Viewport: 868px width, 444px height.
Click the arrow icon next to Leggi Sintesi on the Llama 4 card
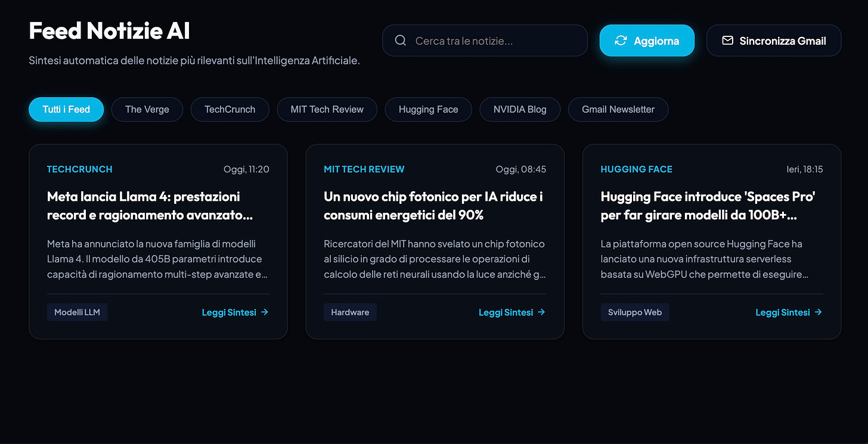[265, 312]
